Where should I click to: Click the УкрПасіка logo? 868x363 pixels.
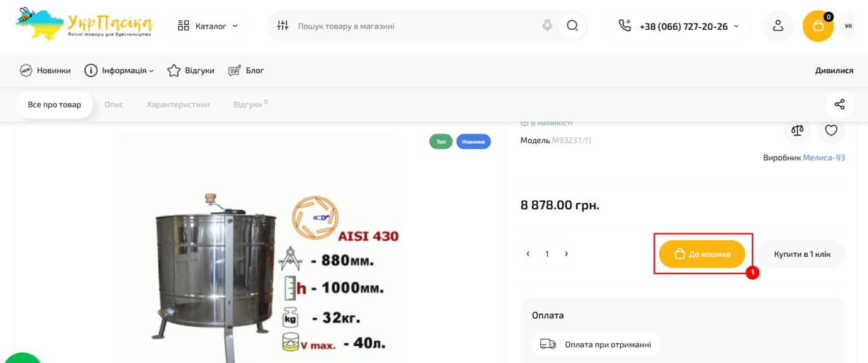(x=84, y=24)
